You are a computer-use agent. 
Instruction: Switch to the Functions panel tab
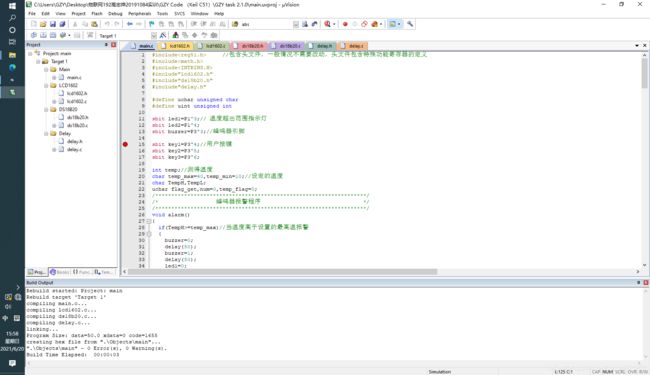click(x=82, y=272)
